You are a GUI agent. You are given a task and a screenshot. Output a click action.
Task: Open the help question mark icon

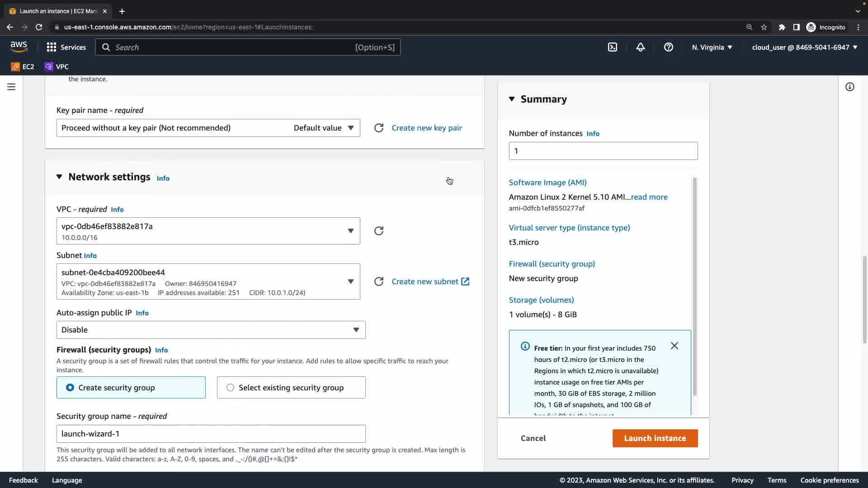tap(668, 47)
